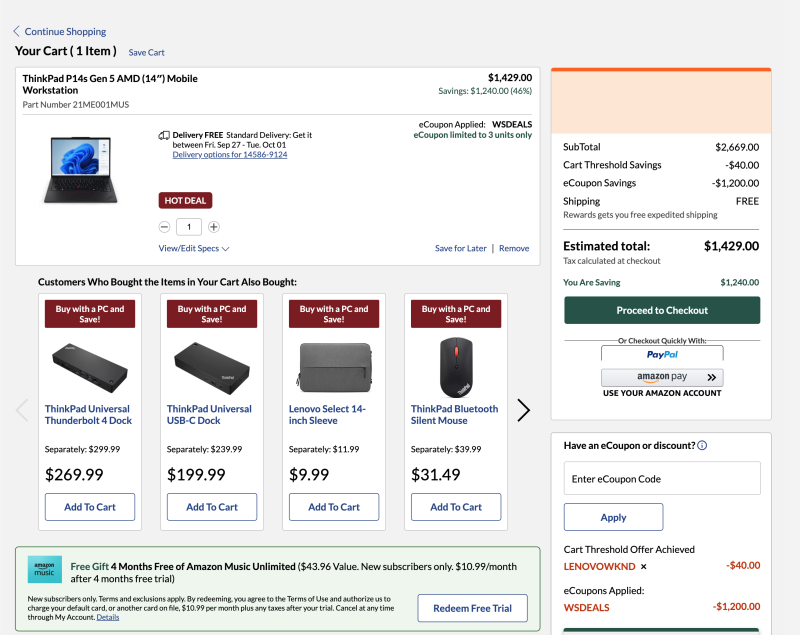This screenshot has width=800, height=635.
Task: Show previous recommended products with left arrow
Action: coord(22,410)
